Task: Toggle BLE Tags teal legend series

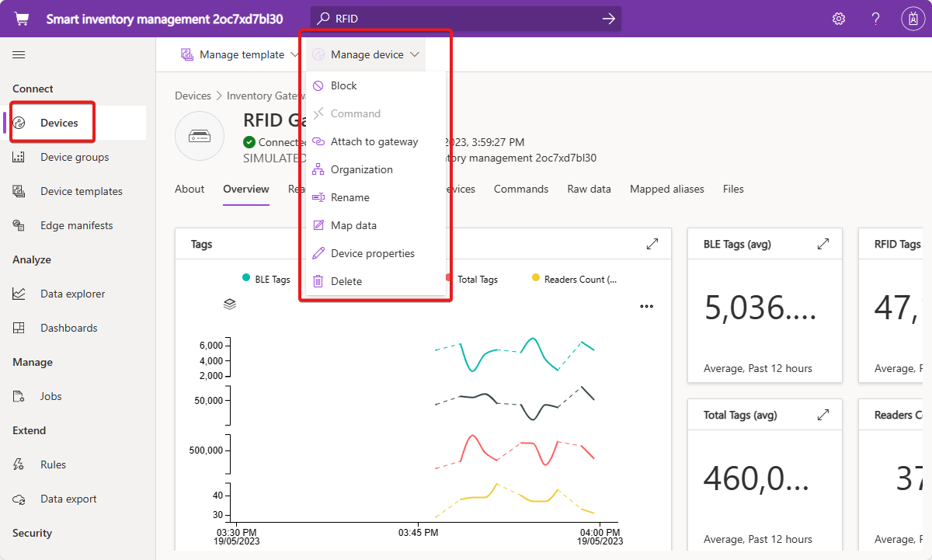Action: (266, 279)
